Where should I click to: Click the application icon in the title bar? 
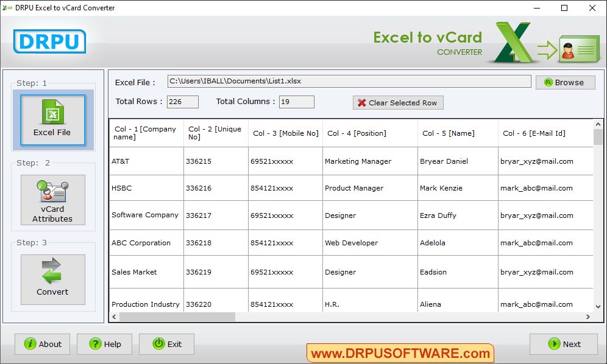click(x=6, y=8)
